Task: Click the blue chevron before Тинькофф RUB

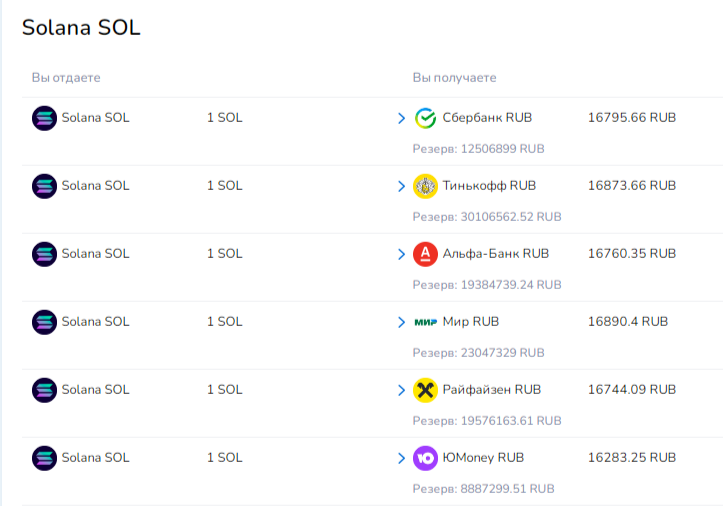Action: click(401, 186)
